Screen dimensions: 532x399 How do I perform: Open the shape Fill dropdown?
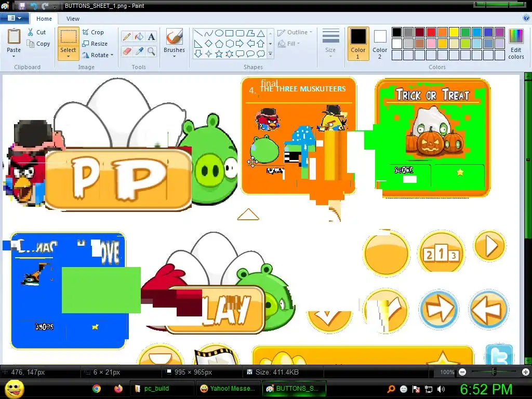pos(289,44)
